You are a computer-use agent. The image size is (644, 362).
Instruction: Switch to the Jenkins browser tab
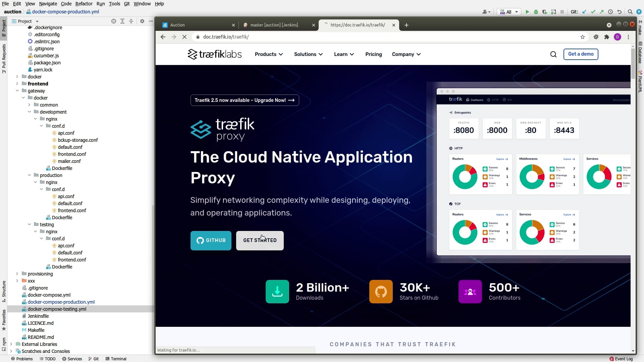274,25
